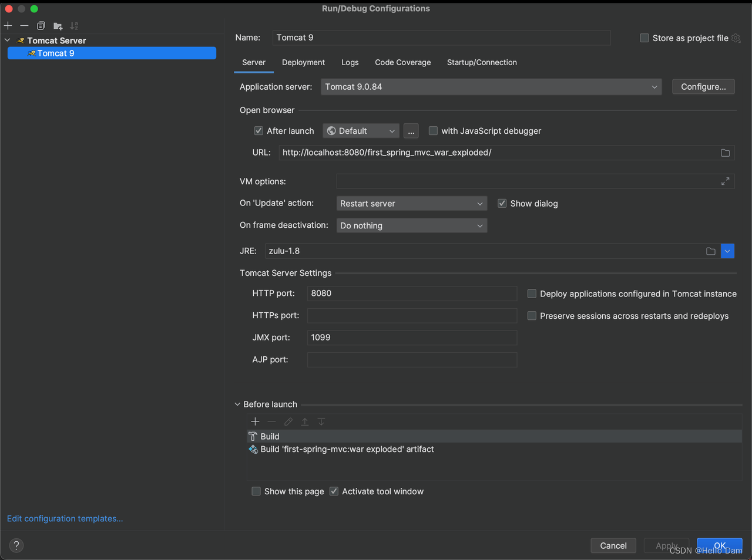Browse for URL using folder icon
Image resolution: width=752 pixels, height=560 pixels.
click(726, 153)
